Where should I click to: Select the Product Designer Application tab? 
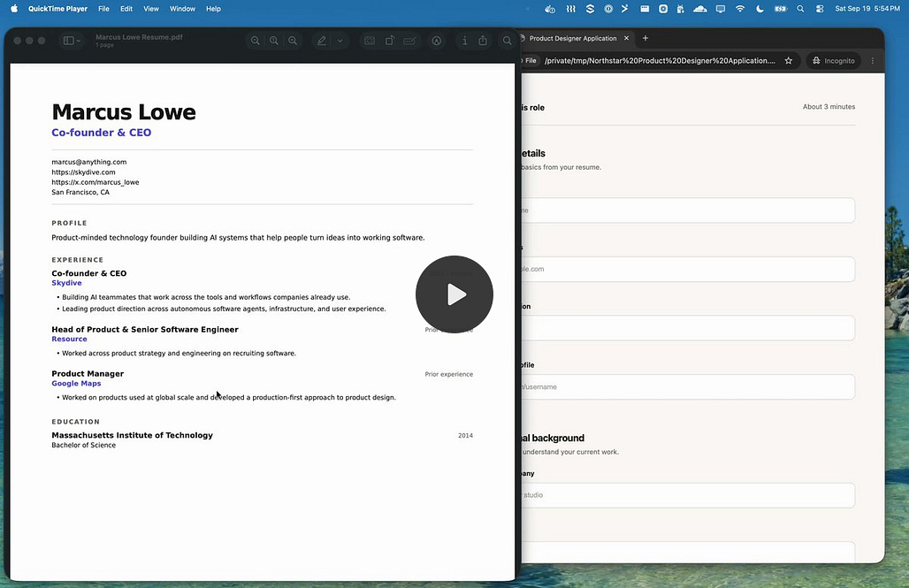point(573,38)
